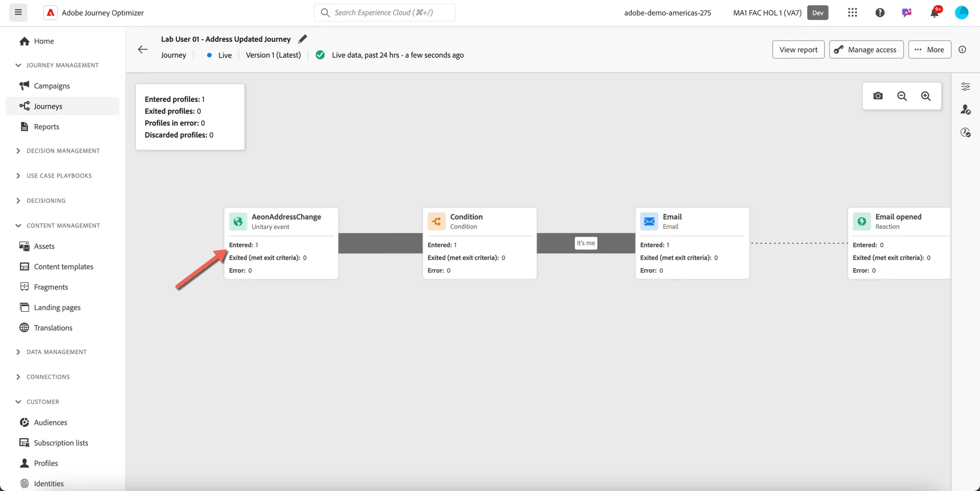Open the app switcher grid icon
Viewport: 980px width, 491px height.
pos(852,12)
